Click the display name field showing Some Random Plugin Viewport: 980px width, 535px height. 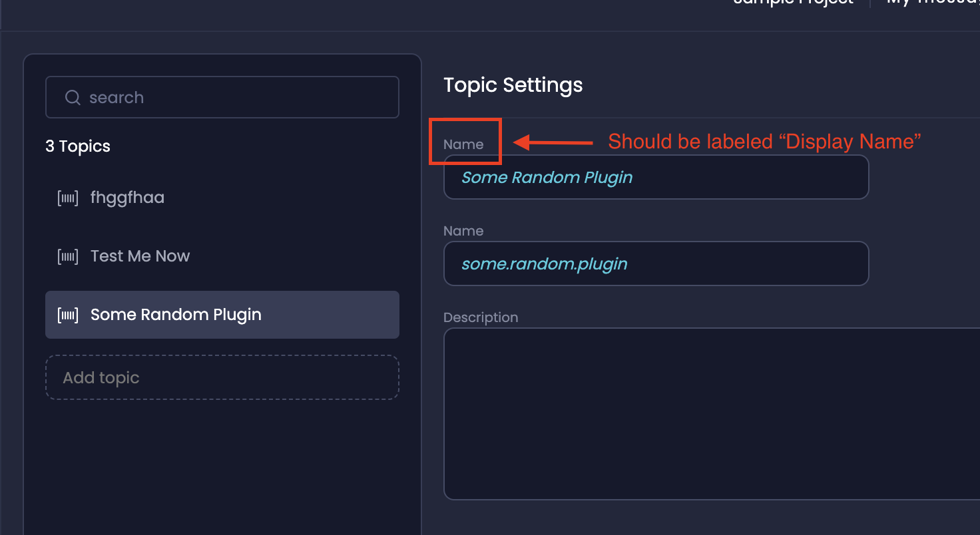tap(656, 177)
